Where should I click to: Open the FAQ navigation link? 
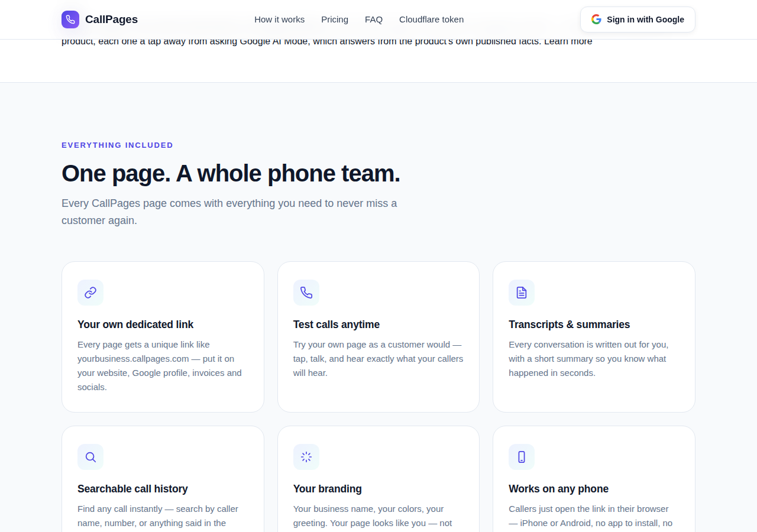point(374,20)
